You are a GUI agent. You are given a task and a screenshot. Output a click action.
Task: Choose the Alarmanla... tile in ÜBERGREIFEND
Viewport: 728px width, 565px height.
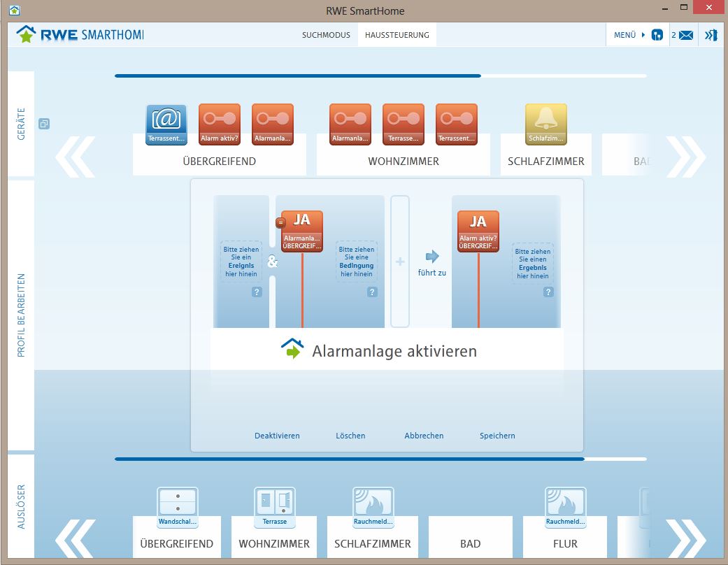273,124
